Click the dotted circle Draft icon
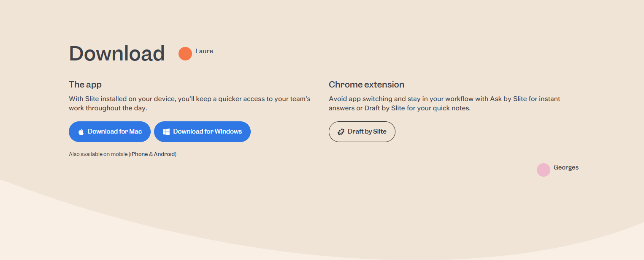The width and height of the screenshot is (644, 260). (341, 132)
